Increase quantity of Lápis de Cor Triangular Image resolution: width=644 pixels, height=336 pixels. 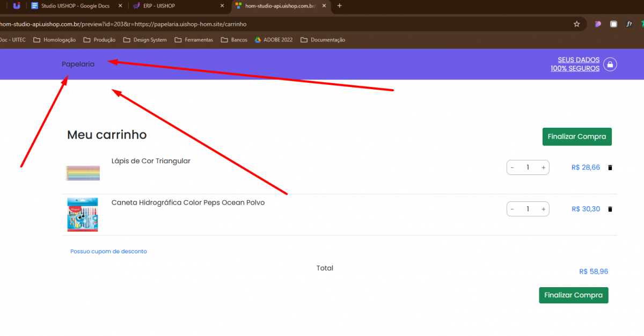[x=543, y=167]
